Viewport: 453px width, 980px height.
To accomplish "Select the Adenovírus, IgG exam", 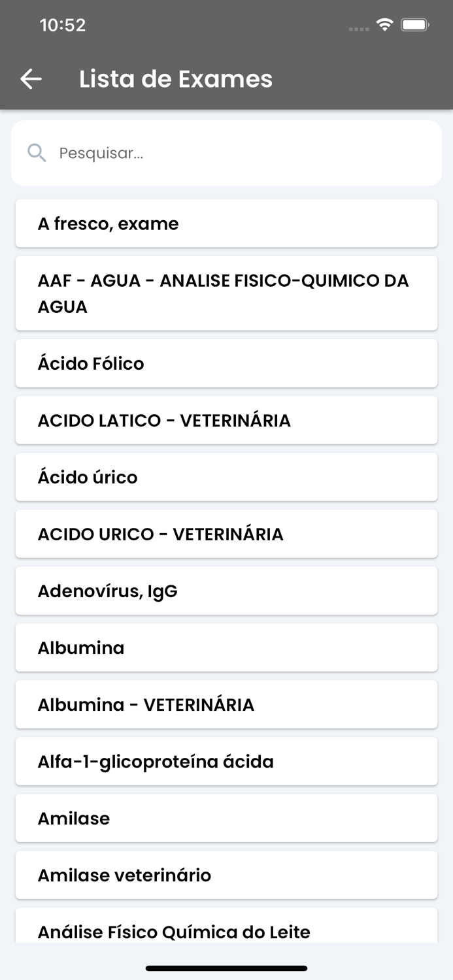I will (x=226, y=591).
